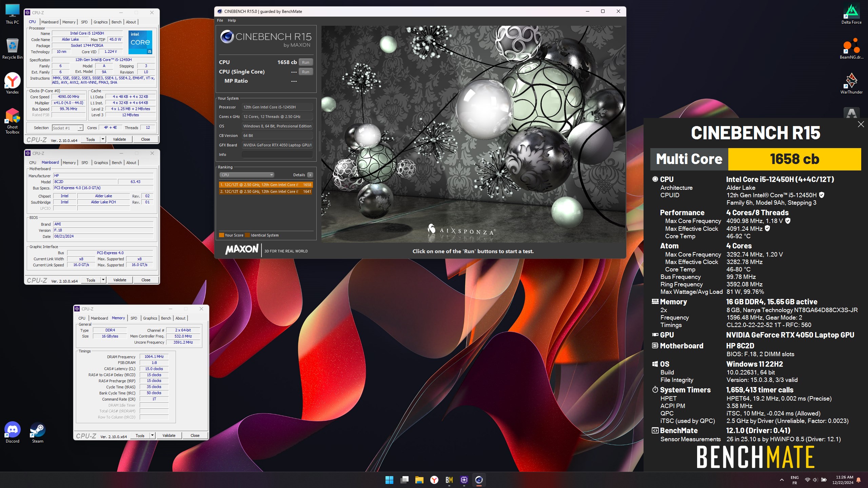This screenshot has width=868, height=488.
Task: Open the About tab in the Memory CPU-Z window
Action: click(x=180, y=318)
